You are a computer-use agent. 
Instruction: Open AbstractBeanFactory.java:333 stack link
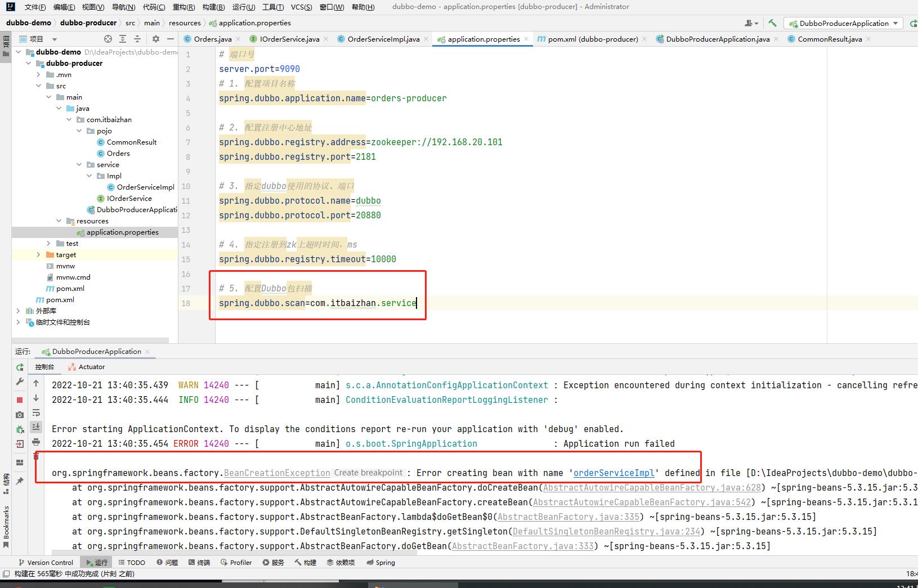coord(523,546)
